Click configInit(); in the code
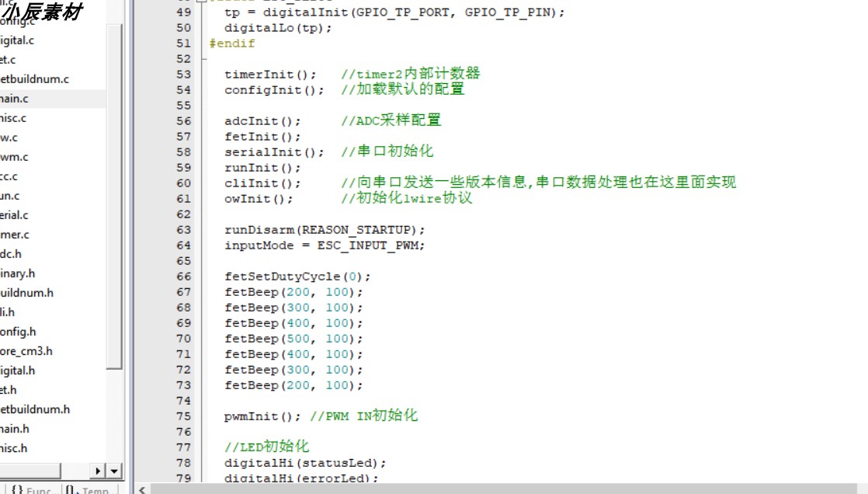 tap(274, 90)
